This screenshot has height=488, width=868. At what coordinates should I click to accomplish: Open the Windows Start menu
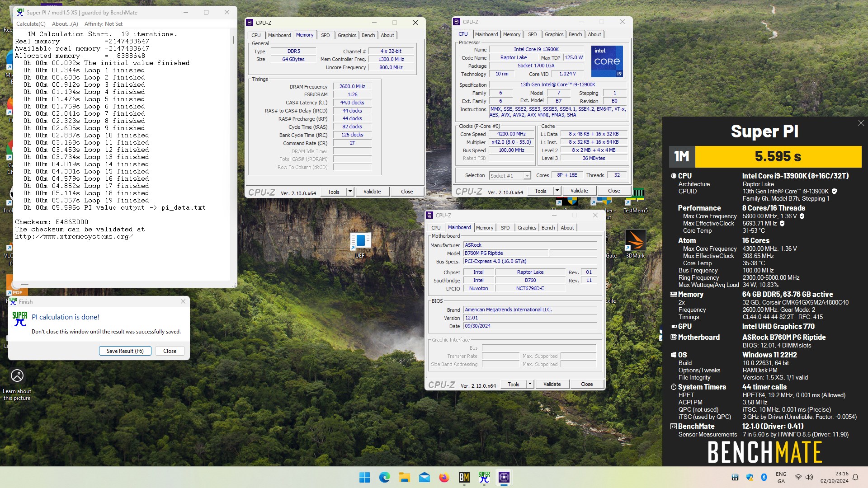364,477
